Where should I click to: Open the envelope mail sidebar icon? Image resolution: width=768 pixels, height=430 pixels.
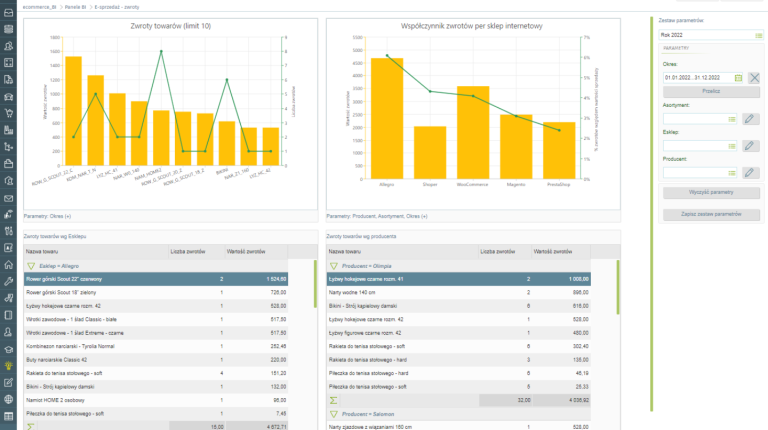[8, 198]
